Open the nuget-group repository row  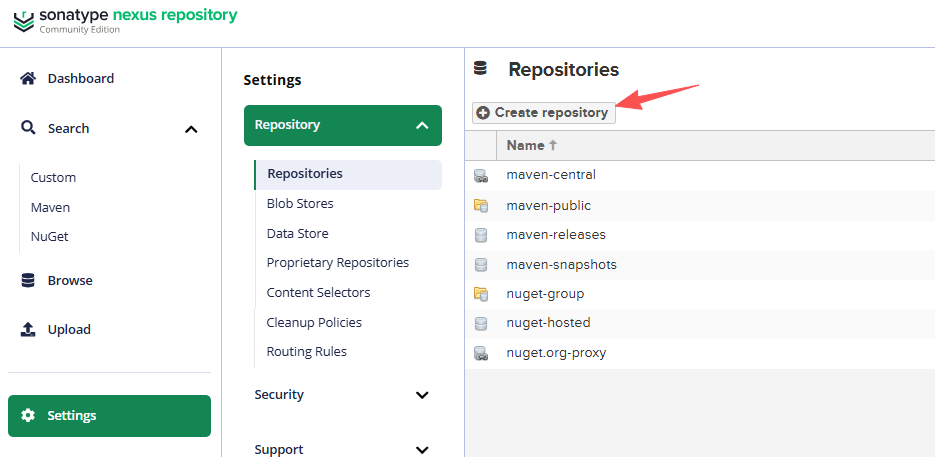pyautogui.click(x=700, y=294)
